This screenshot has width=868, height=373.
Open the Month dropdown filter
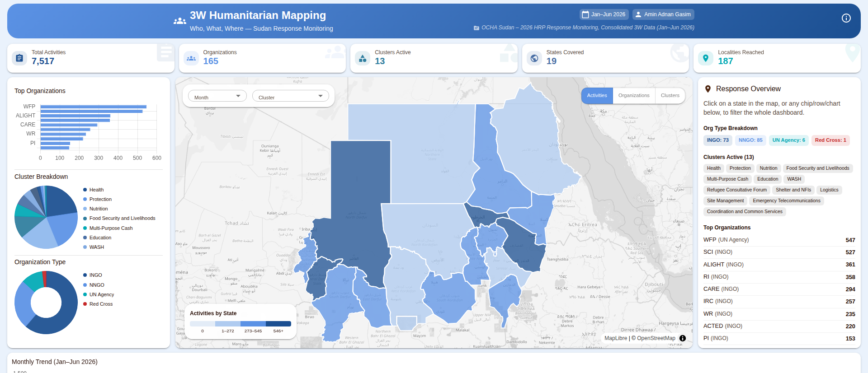pos(217,96)
